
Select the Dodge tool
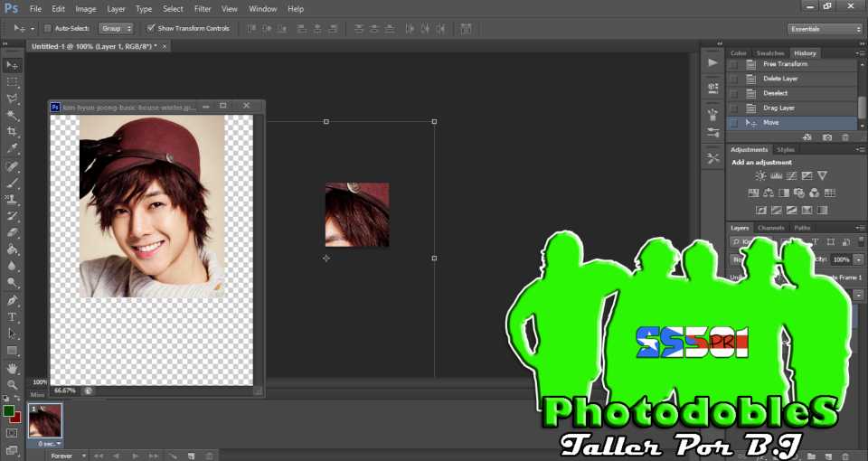coord(12,282)
